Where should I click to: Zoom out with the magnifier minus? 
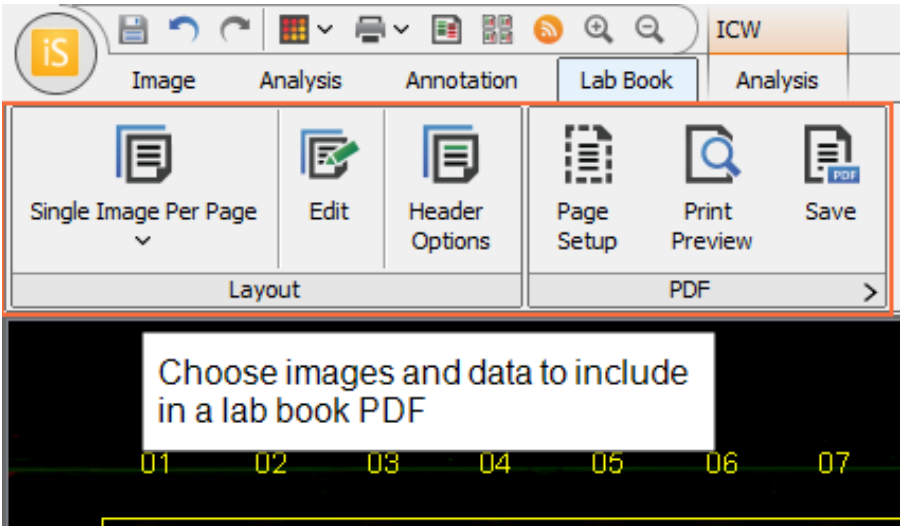coord(650,29)
